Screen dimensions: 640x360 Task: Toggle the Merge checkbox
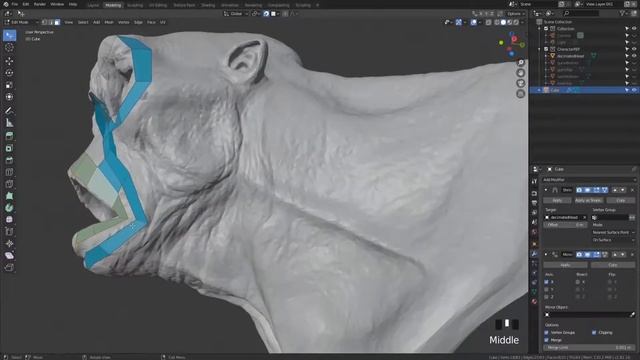pyautogui.click(x=547, y=340)
